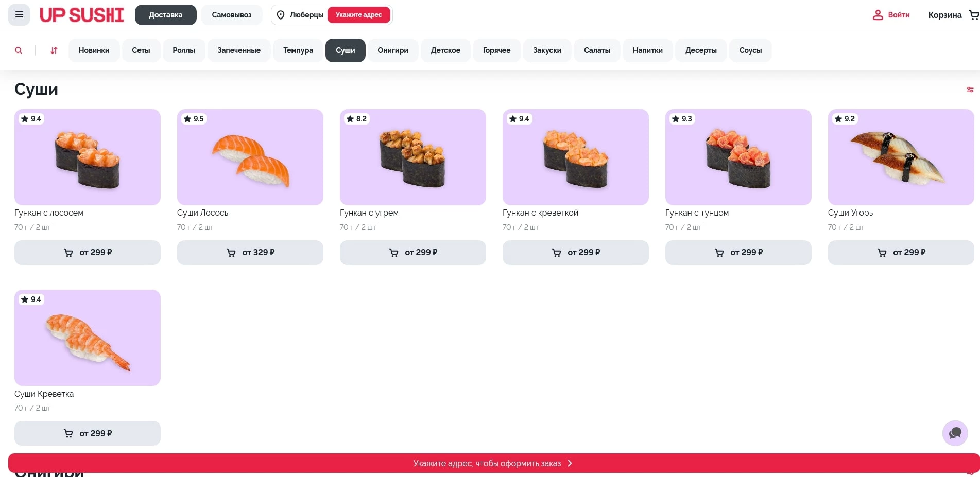Add Суши Лосось for 329 ₽ to cart
This screenshot has width=980, height=477.
point(250,253)
